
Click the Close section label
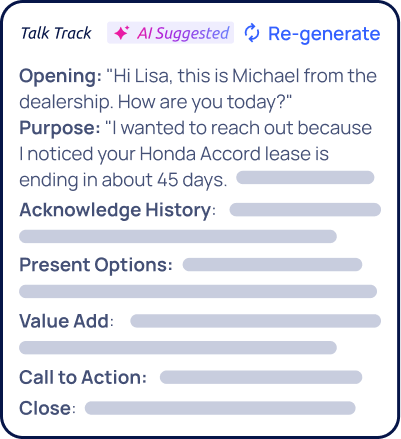47,408
